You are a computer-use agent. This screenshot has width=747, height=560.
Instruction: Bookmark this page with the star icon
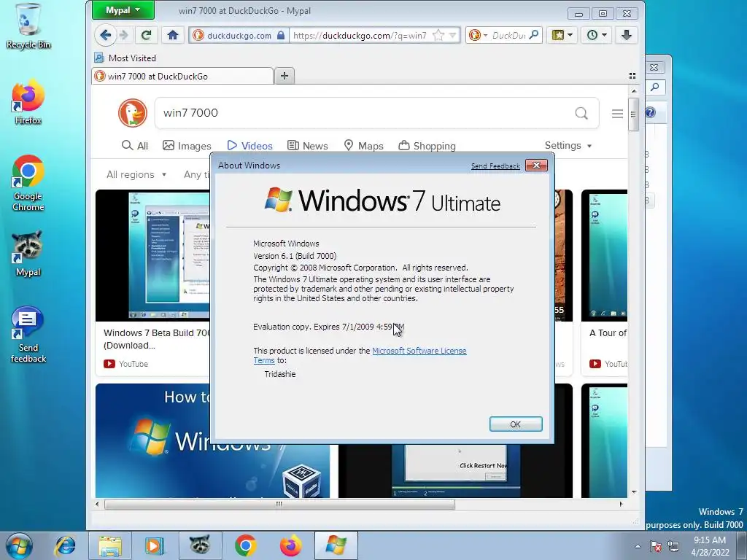click(438, 35)
